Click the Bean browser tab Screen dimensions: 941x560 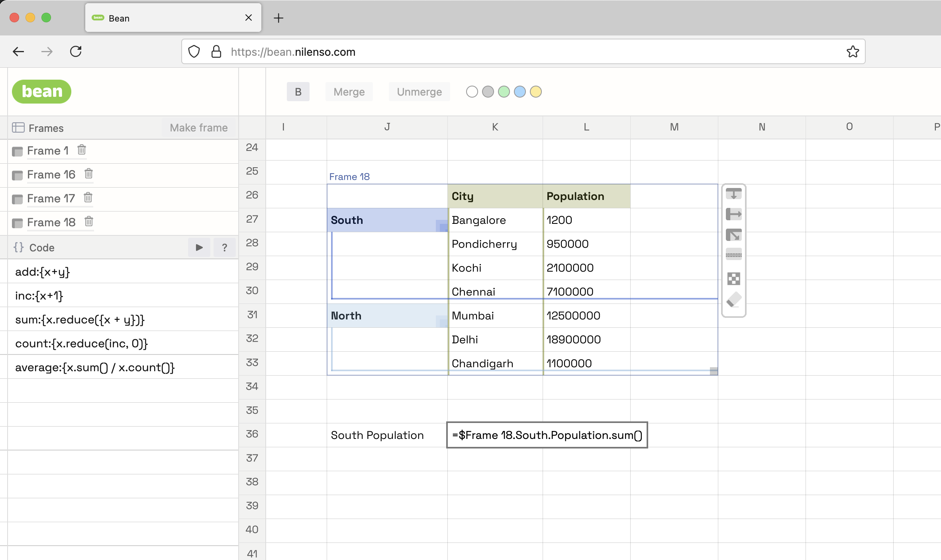[173, 18]
